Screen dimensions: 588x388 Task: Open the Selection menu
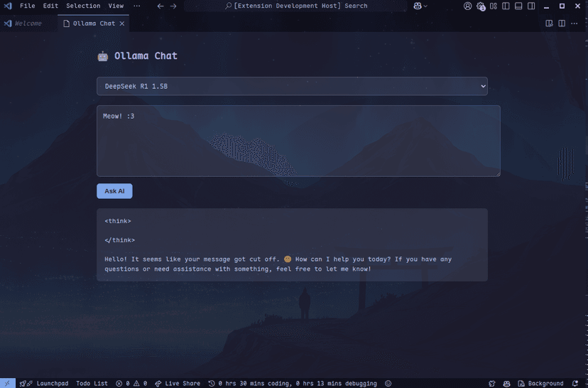[83, 6]
